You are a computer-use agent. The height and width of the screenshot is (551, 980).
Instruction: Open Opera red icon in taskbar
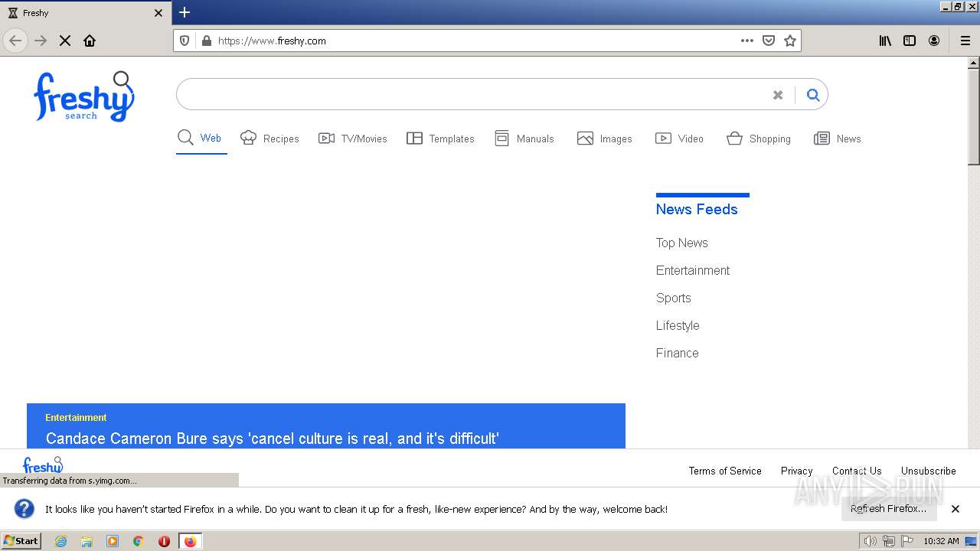164,541
